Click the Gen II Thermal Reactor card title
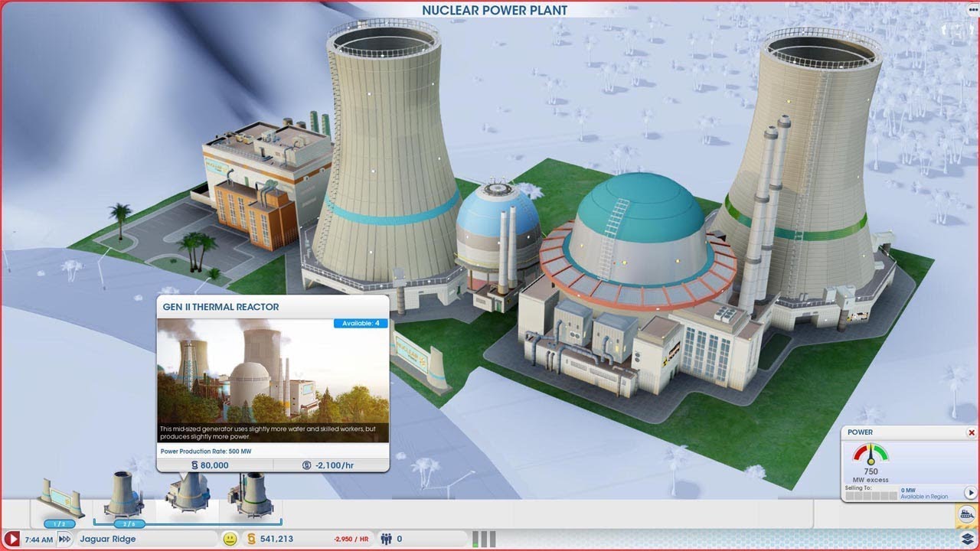 click(220, 307)
